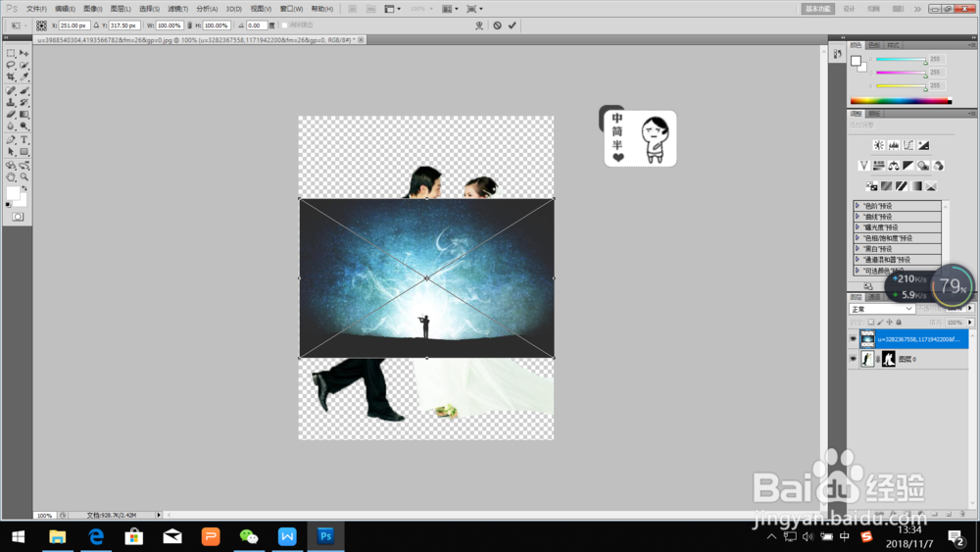Open the 滤镜(T) menu
The image size is (980, 552).
click(x=177, y=9)
